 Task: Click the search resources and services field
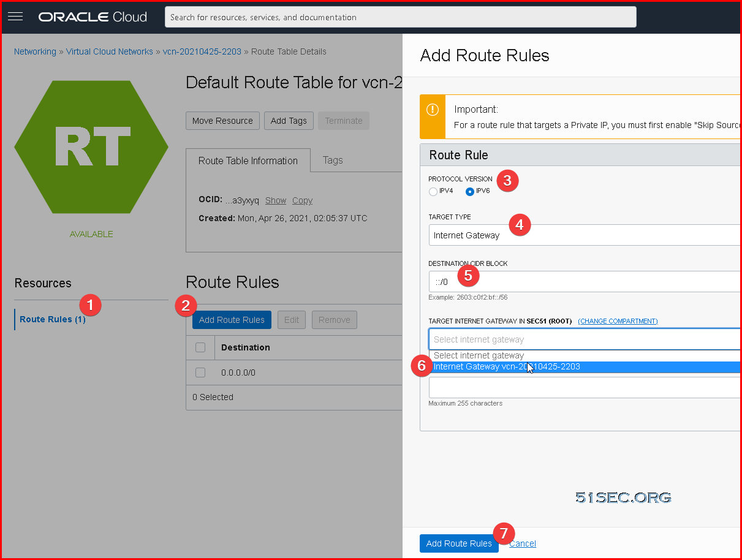[x=400, y=17]
